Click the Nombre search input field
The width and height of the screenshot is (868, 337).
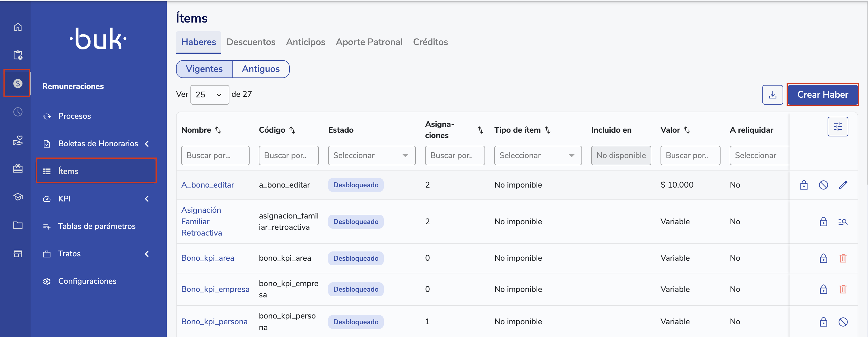[x=215, y=155]
